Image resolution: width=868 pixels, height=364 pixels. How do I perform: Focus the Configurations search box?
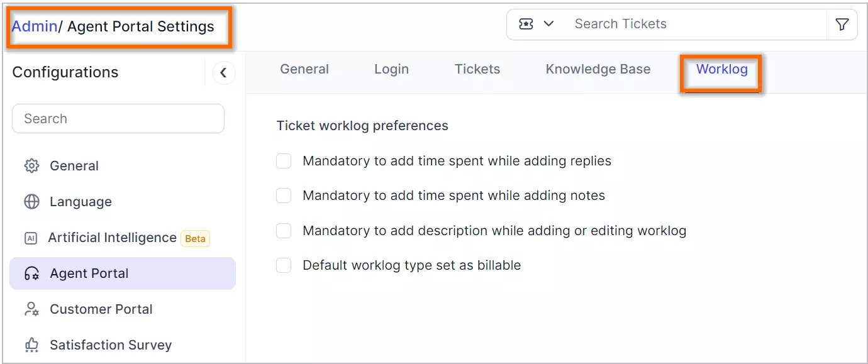point(118,119)
